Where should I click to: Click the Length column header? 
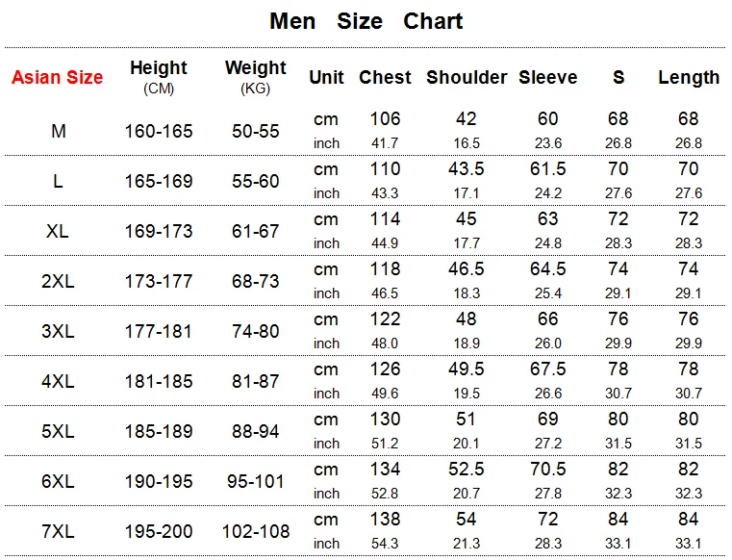coord(689,78)
